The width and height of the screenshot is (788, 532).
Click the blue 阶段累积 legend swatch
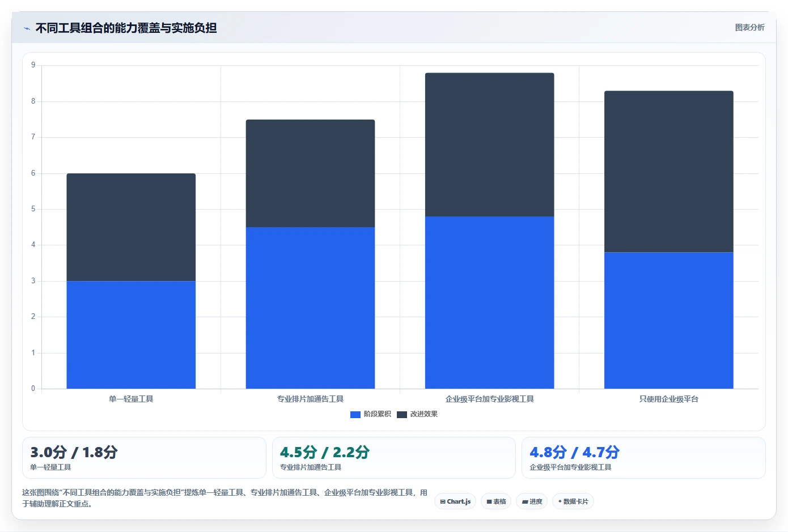(x=355, y=415)
